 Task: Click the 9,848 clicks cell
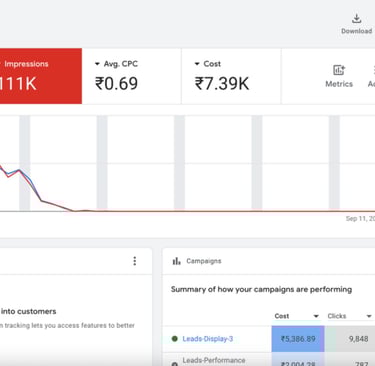(x=350, y=339)
